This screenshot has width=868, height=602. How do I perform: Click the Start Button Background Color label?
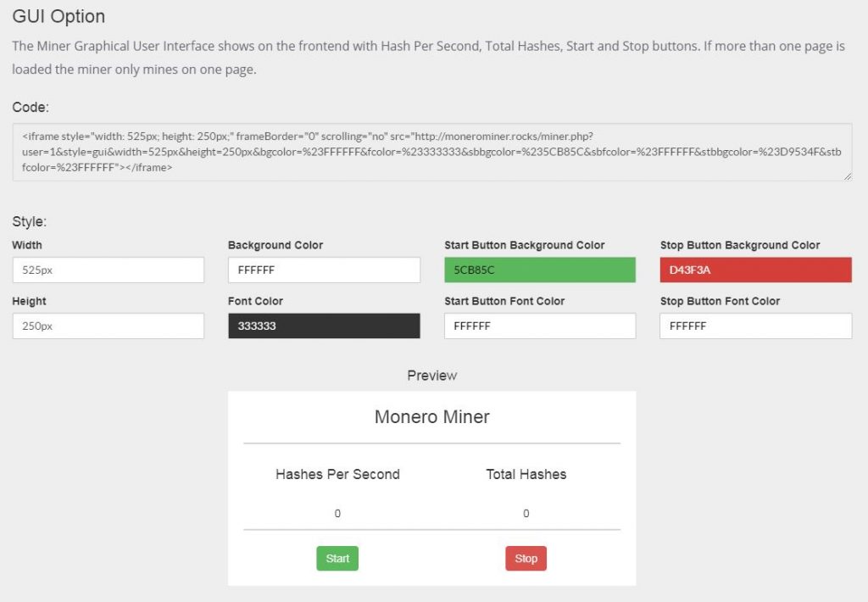(524, 245)
